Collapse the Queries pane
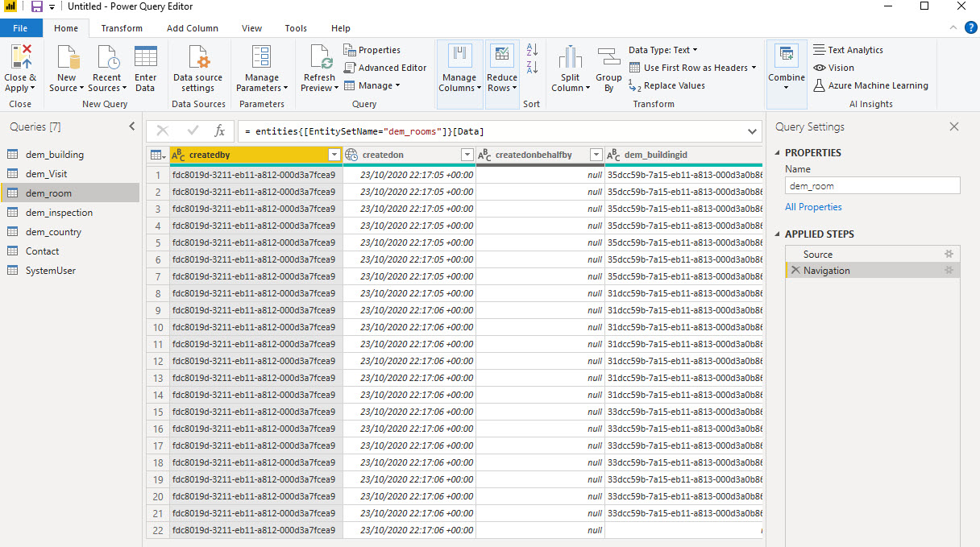Image resolution: width=980 pixels, height=547 pixels. (x=132, y=126)
